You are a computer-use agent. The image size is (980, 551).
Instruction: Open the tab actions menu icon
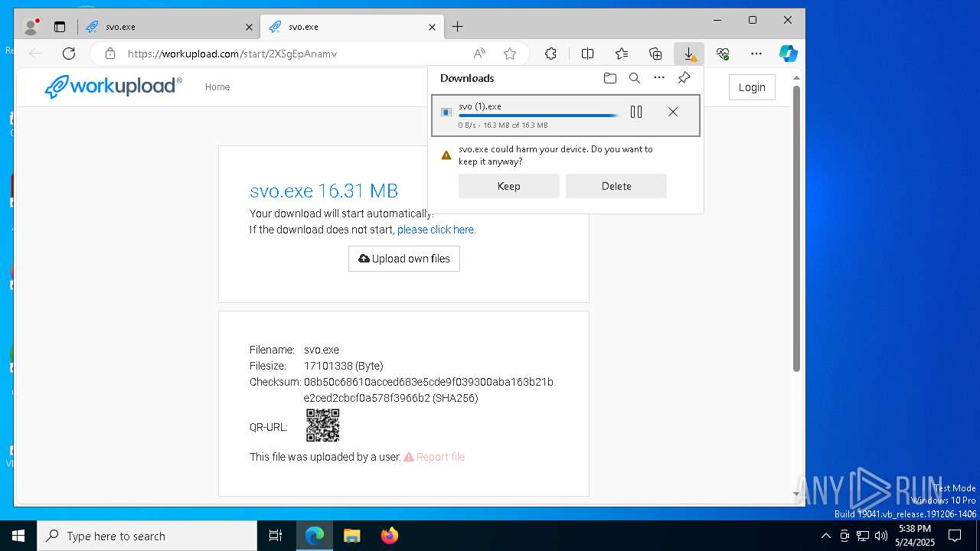point(60,27)
